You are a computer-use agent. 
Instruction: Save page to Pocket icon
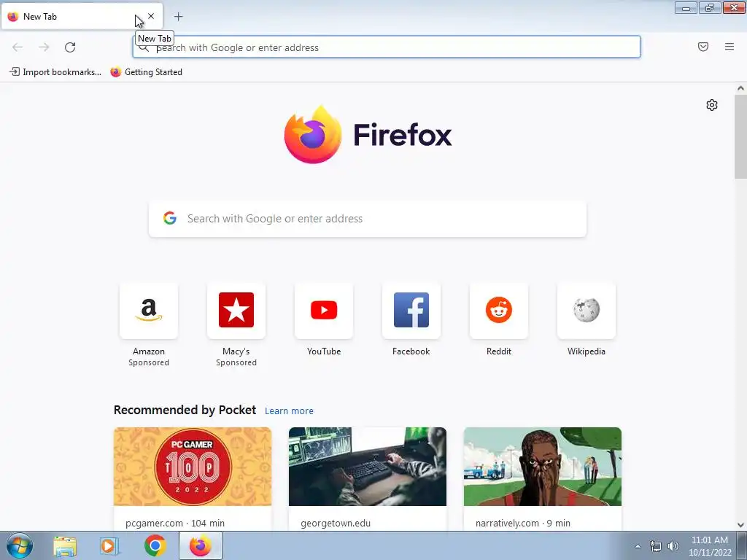click(703, 47)
